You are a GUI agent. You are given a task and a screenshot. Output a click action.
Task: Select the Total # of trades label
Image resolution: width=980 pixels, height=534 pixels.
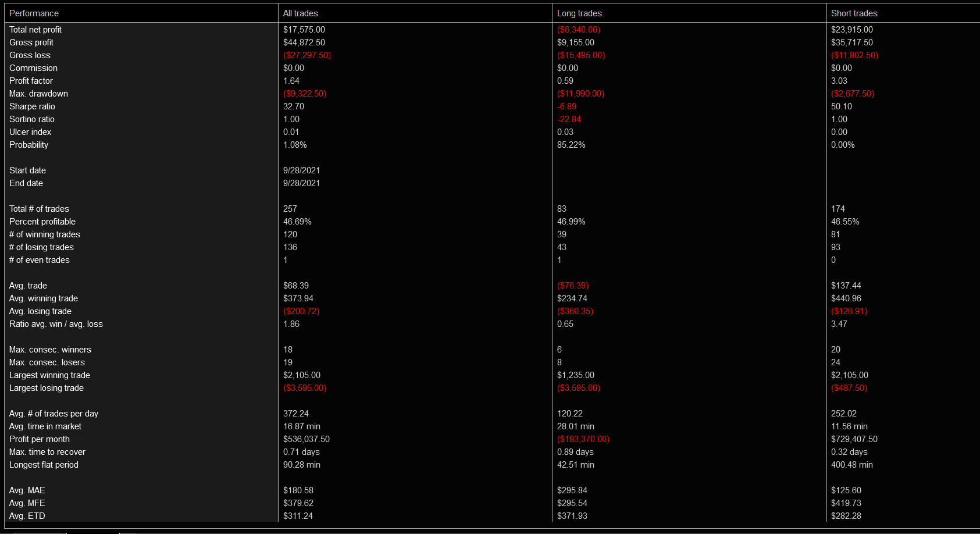pos(39,209)
